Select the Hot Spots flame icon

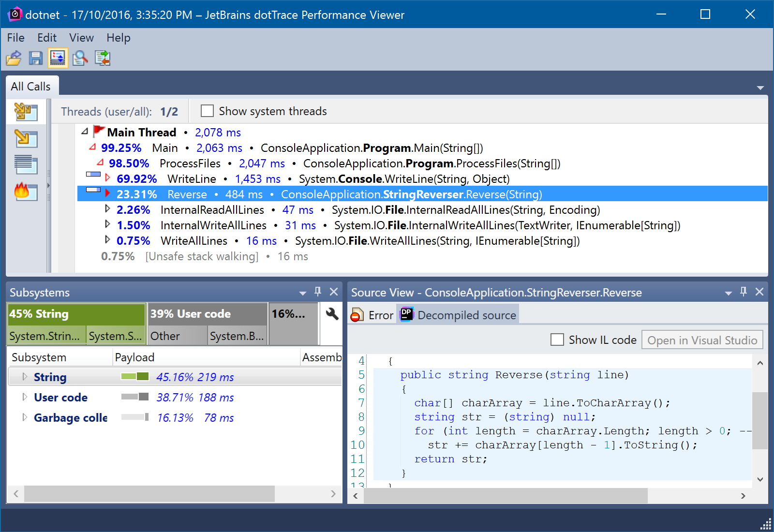(26, 192)
